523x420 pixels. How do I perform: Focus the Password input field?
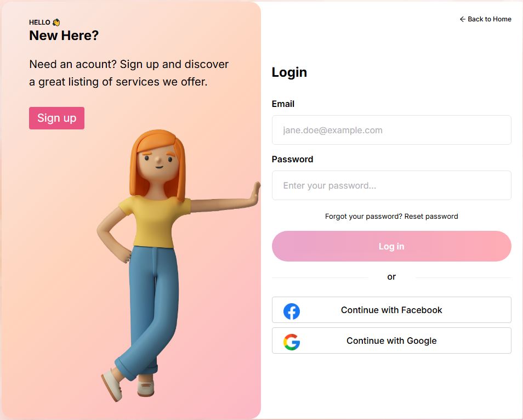(391, 185)
